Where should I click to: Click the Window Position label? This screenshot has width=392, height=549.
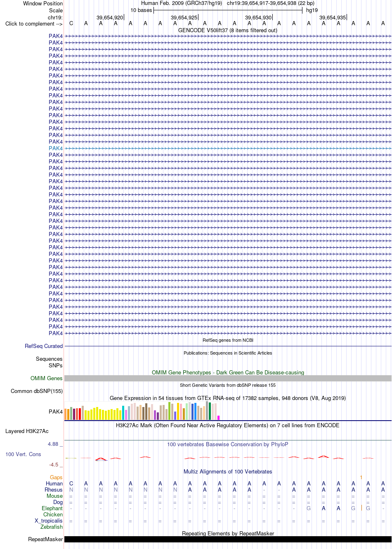click(x=43, y=3)
